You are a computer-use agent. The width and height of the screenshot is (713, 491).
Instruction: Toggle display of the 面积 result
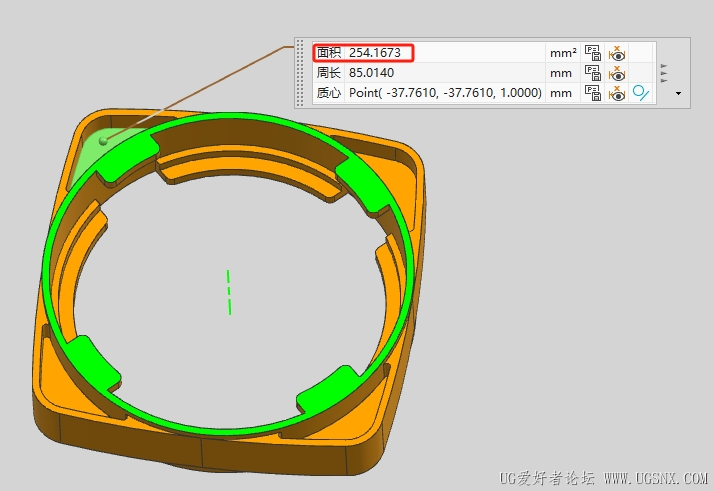[x=617, y=53]
